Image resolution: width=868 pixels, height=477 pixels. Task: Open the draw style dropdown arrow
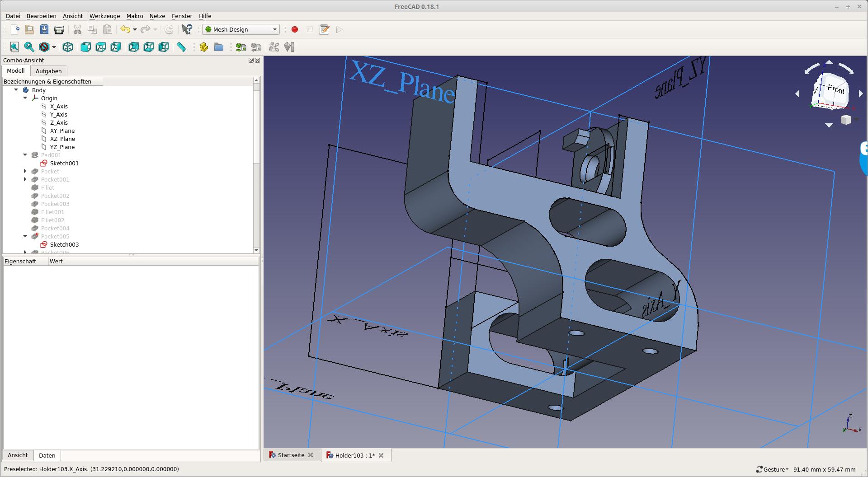click(x=54, y=47)
